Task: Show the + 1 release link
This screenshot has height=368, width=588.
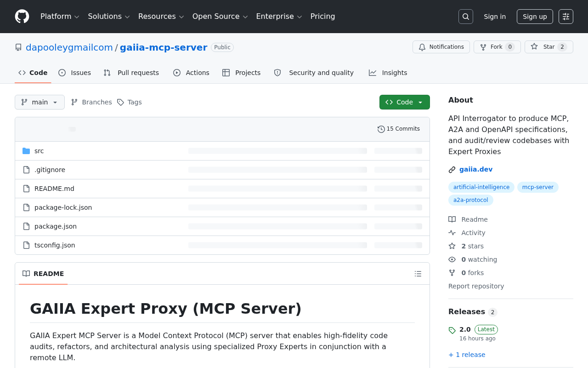Action: (467, 355)
